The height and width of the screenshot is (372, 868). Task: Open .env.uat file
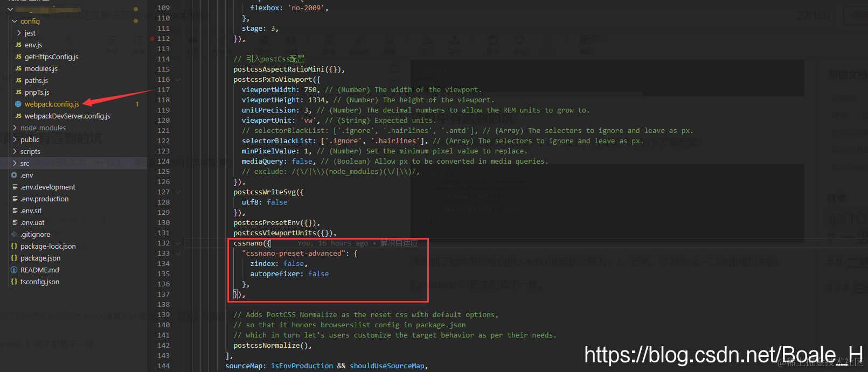click(32, 223)
